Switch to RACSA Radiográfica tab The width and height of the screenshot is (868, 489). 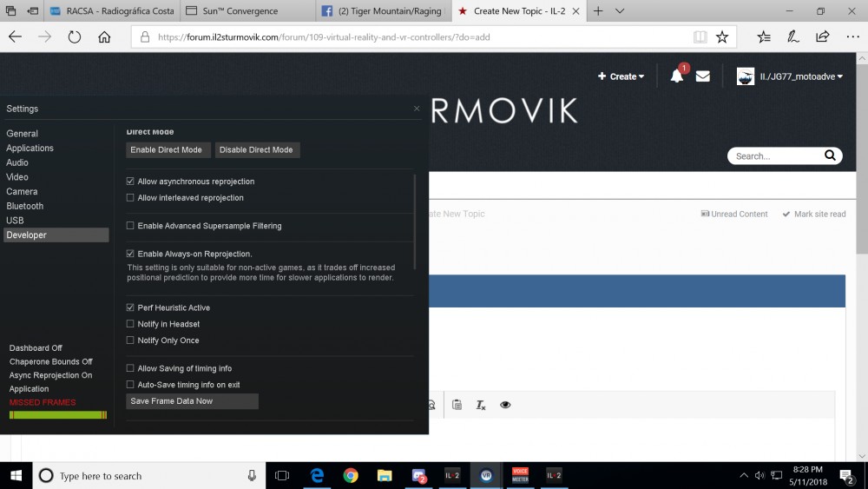click(112, 11)
